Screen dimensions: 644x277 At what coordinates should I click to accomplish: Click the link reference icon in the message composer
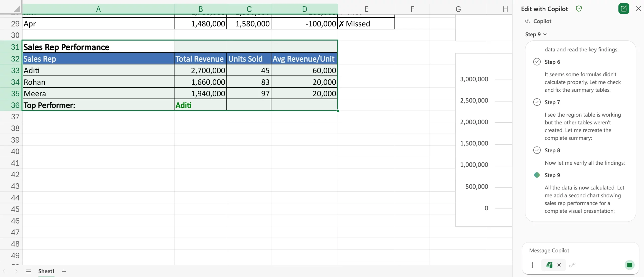(x=572, y=265)
